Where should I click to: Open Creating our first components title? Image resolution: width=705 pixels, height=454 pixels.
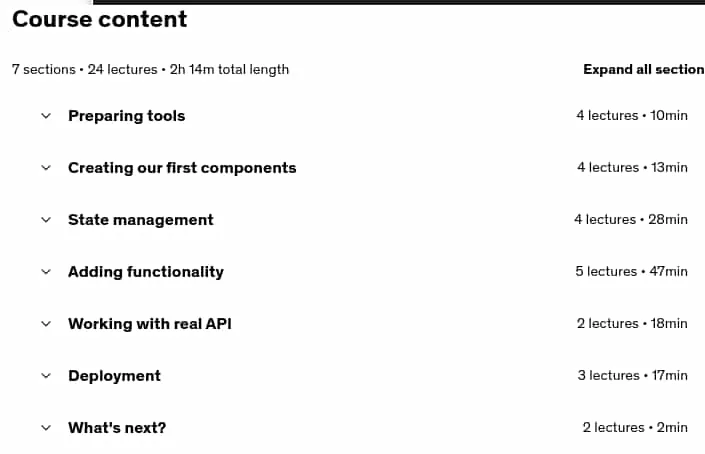coord(182,168)
